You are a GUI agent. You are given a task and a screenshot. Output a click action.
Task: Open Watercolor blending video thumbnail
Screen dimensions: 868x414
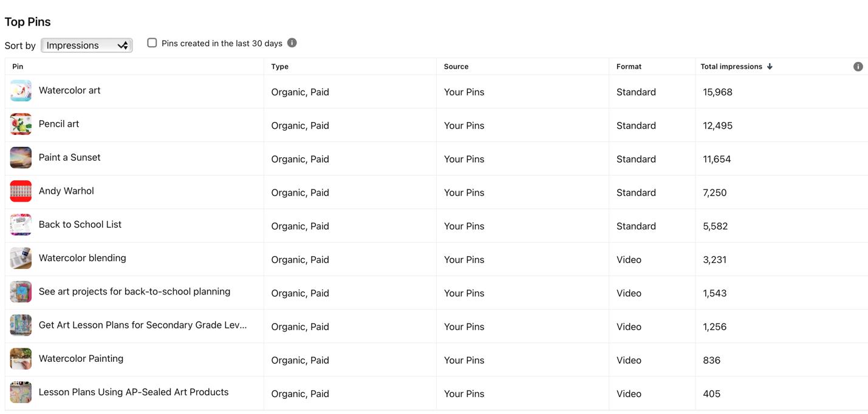[x=21, y=259]
